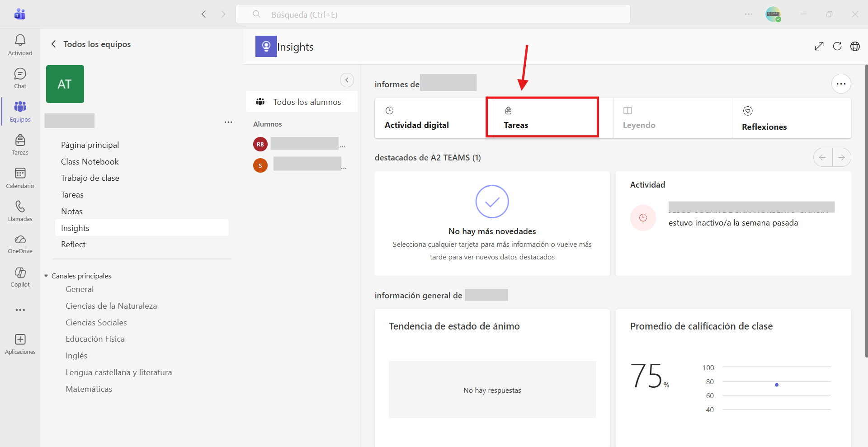Open Lengua castellana y literatura channel
The width and height of the screenshot is (868, 447).
tap(119, 372)
